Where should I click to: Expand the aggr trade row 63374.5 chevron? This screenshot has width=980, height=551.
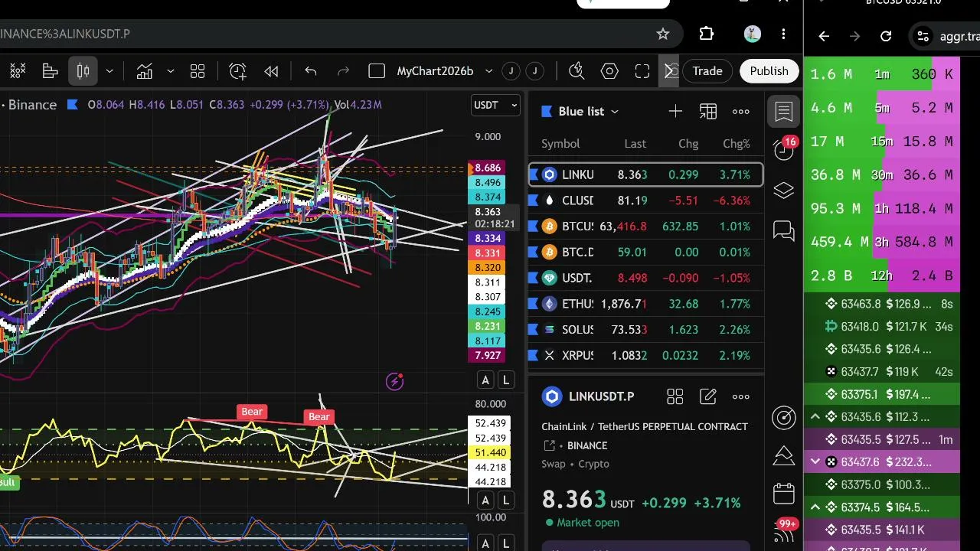(815, 507)
